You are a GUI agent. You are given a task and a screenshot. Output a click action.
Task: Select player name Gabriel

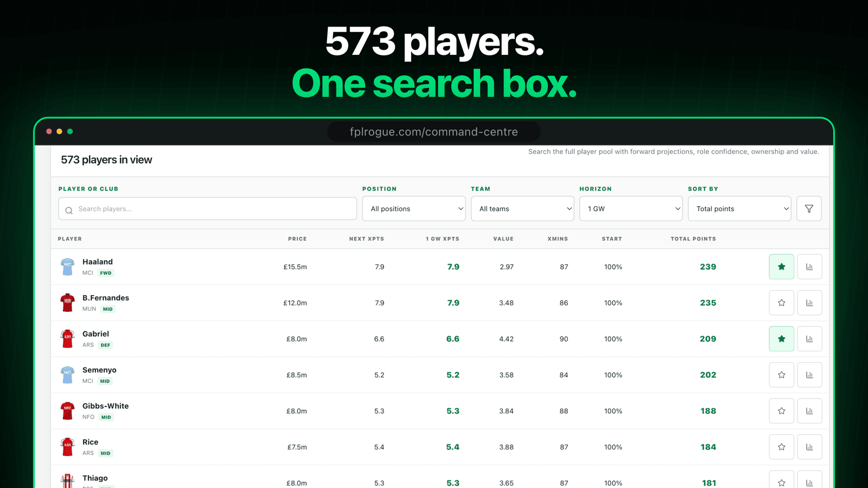[95, 334]
